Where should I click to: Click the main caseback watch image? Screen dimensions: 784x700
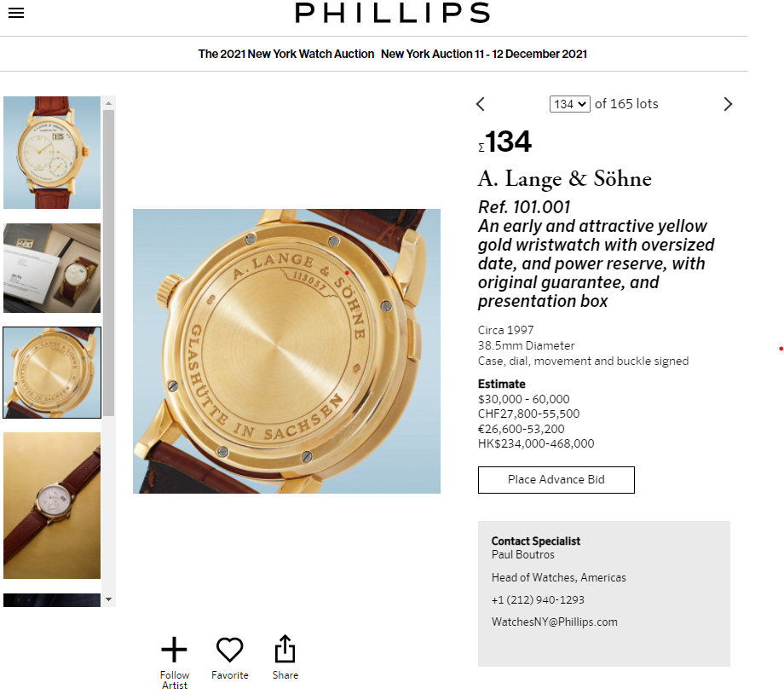pos(286,351)
